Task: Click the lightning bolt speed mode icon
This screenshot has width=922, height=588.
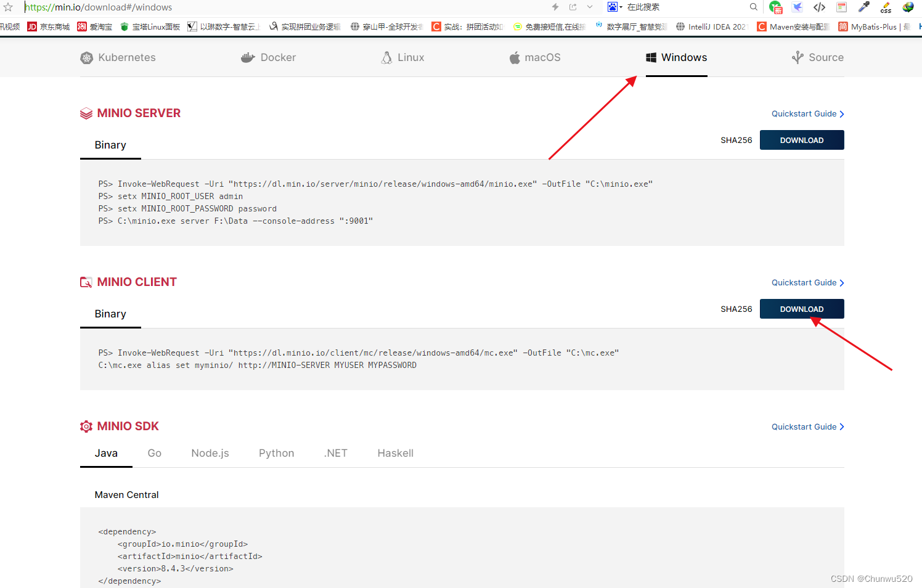Action: 555,7
